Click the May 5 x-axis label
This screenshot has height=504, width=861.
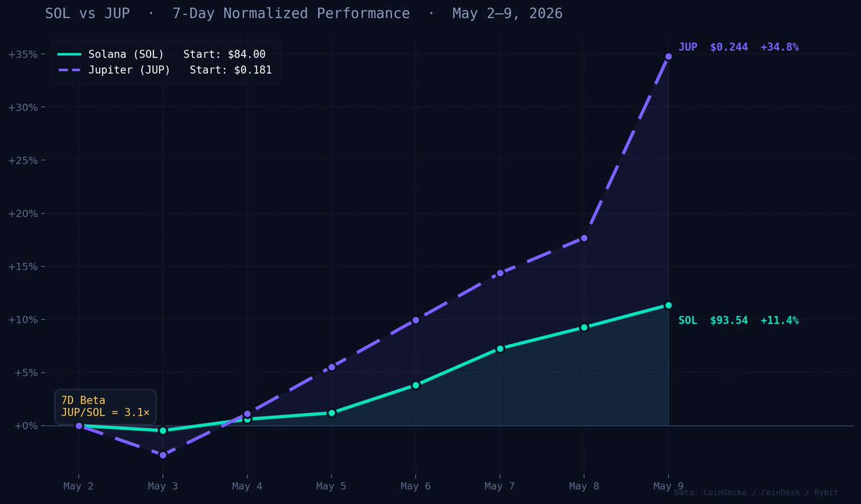click(331, 487)
